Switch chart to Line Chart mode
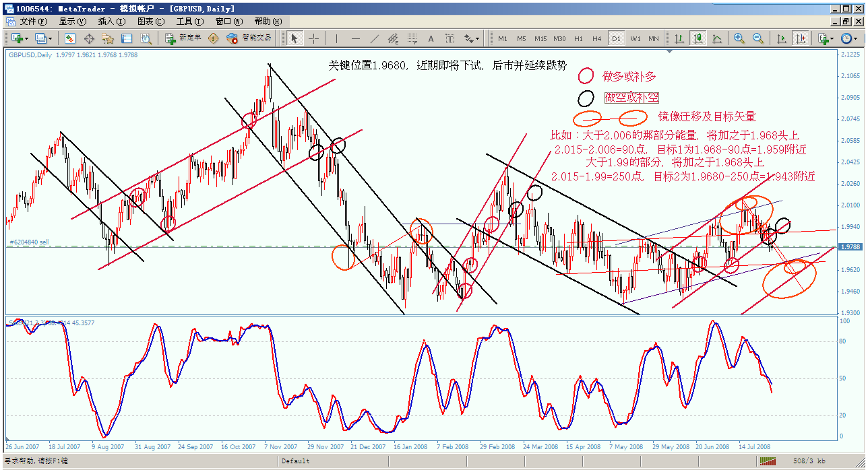Image resolution: width=868 pixels, height=470 pixels. 717,38
